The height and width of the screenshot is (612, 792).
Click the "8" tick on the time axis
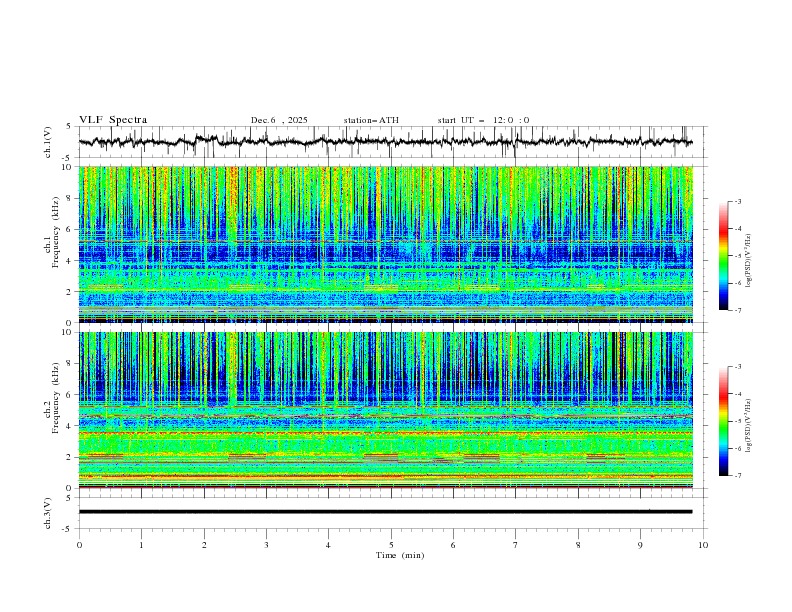pyautogui.click(x=578, y=545)
